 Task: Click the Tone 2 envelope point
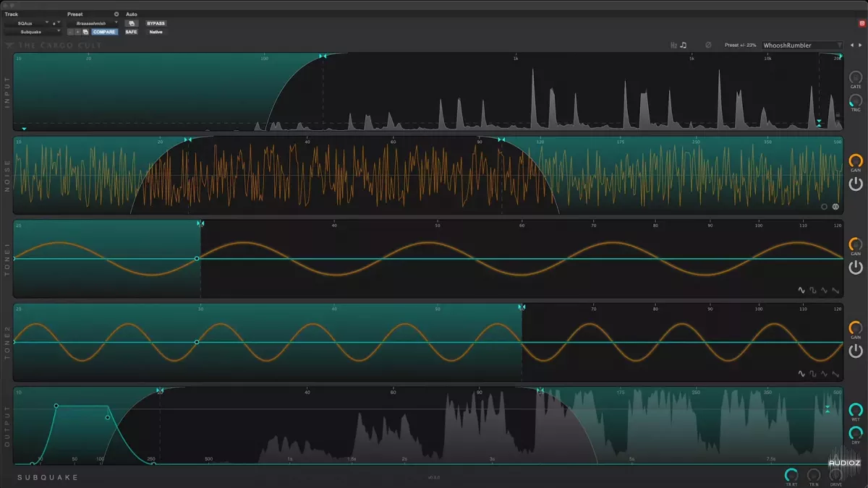click(197, 342)
